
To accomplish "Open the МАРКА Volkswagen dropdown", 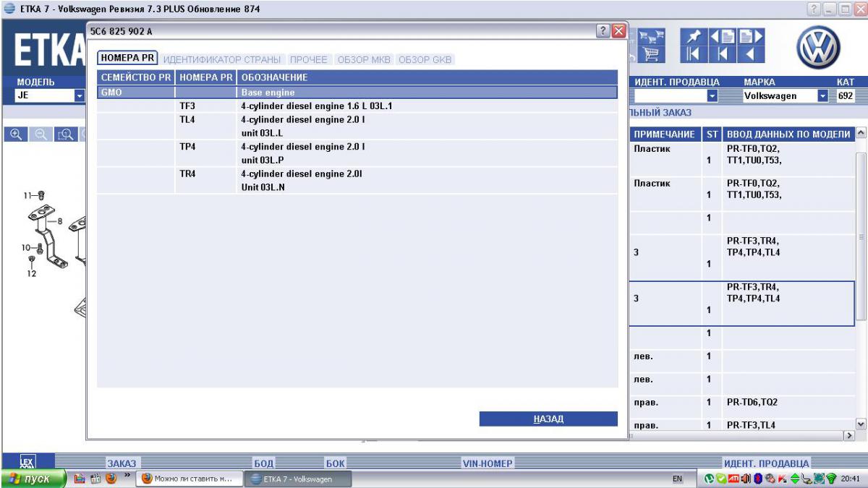I will pos(822,95).
